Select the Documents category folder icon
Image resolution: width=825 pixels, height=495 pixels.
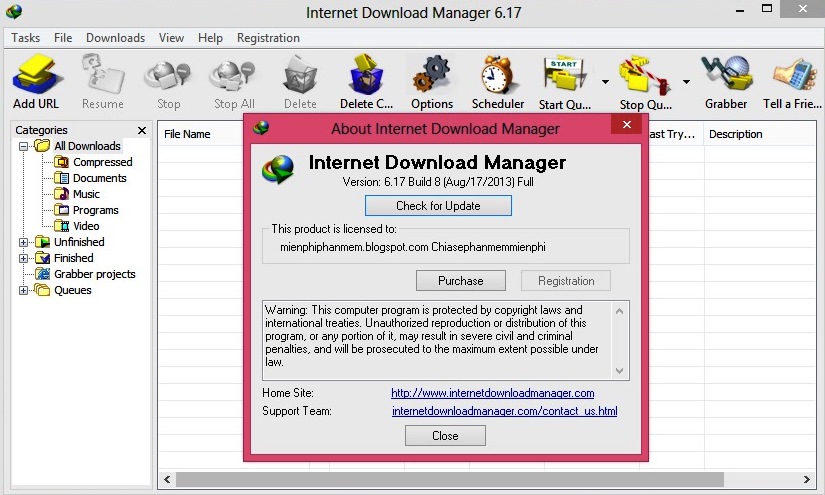[x=62, y=178]
